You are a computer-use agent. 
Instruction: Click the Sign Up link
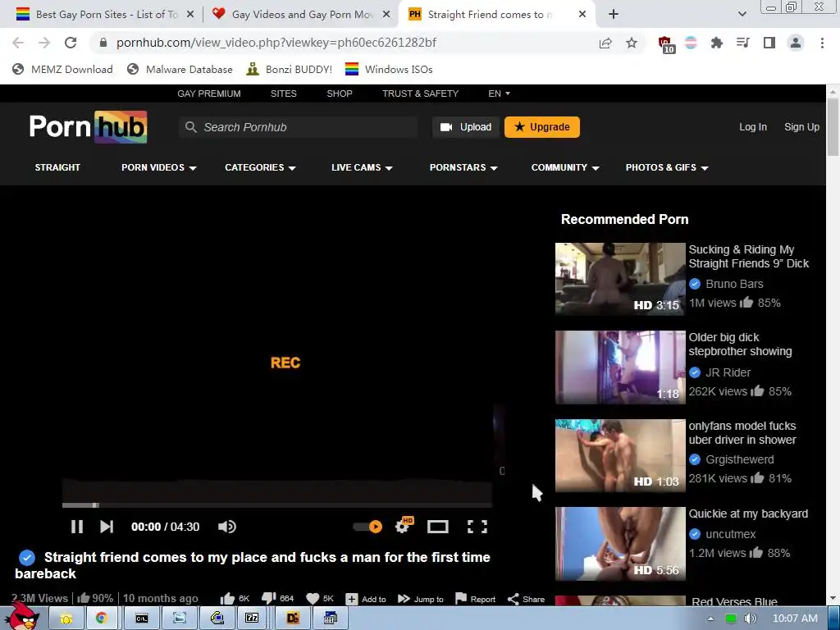pyautogui.click(x=801, y=127)
